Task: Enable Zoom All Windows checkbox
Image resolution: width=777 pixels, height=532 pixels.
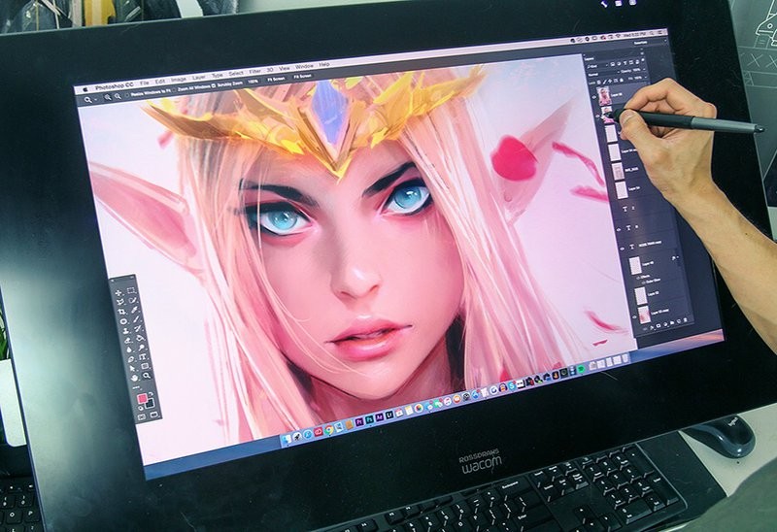Action: [174, 90]
